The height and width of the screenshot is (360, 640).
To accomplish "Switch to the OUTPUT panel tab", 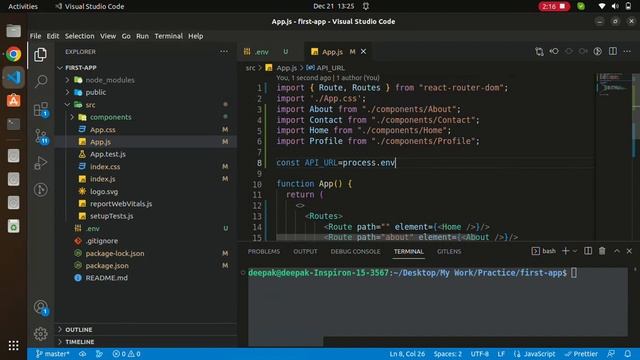I will (x=305, y=251).
